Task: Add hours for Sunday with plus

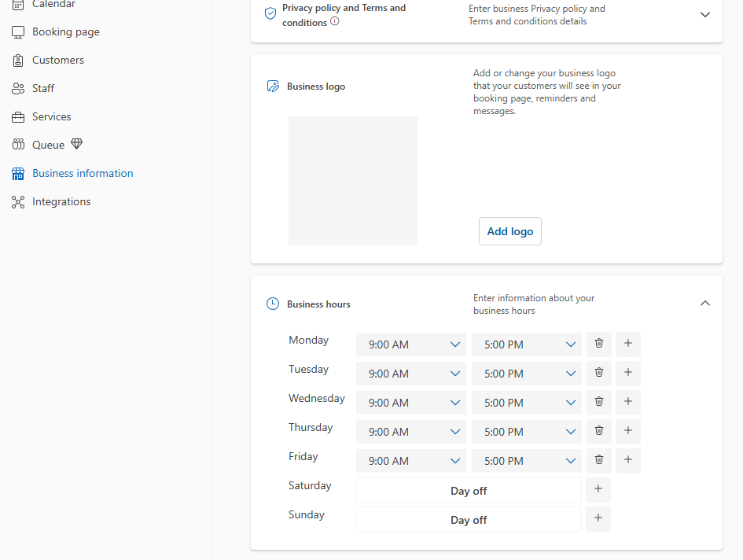Action: tap(598, 519)
